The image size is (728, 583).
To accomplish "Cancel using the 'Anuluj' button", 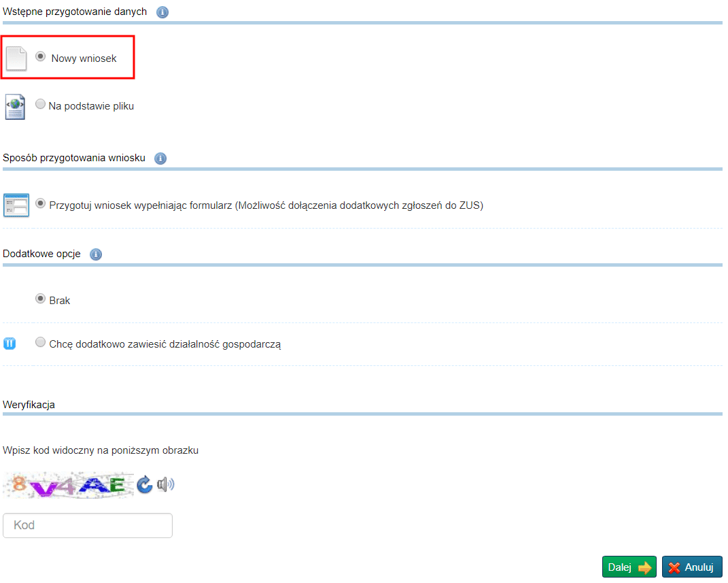I will click(691, 567).
